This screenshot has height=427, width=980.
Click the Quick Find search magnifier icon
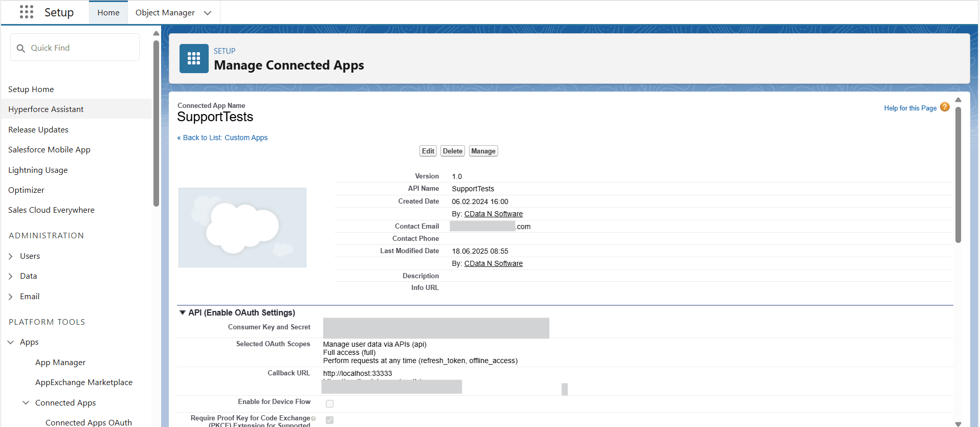[21, 48]
